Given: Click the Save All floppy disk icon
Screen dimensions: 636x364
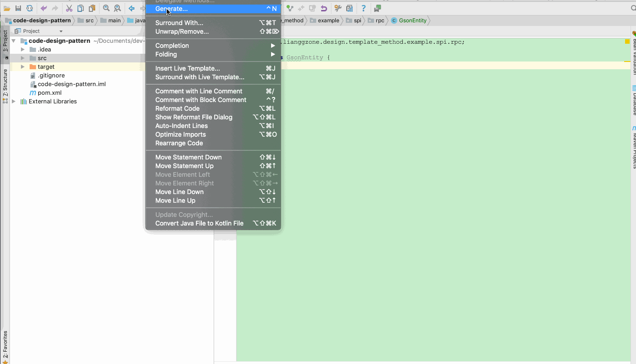Looking at the screenshot, I should tap(18, 8).
